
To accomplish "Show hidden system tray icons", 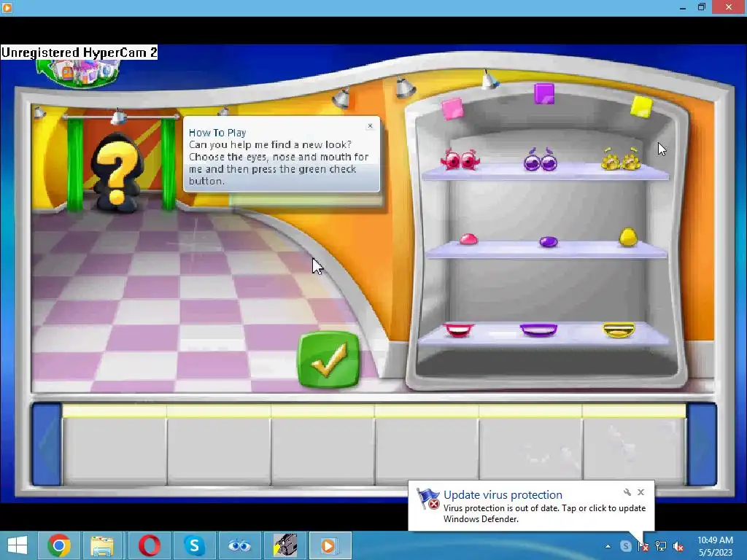I will [x=608, y=546].
